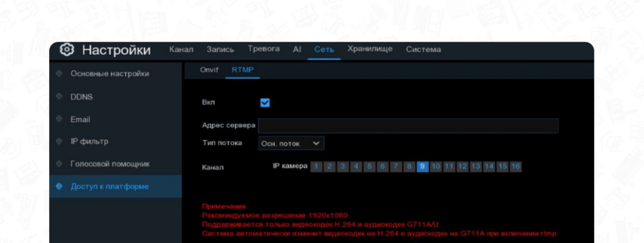The height and width of the screenshot is (243, 644).
Task: Open the Канал top tab
Action: pos(181,49)
